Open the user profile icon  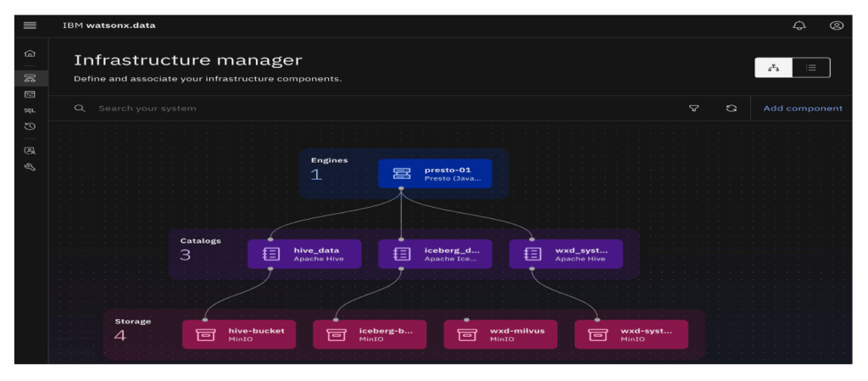point(837,25)
